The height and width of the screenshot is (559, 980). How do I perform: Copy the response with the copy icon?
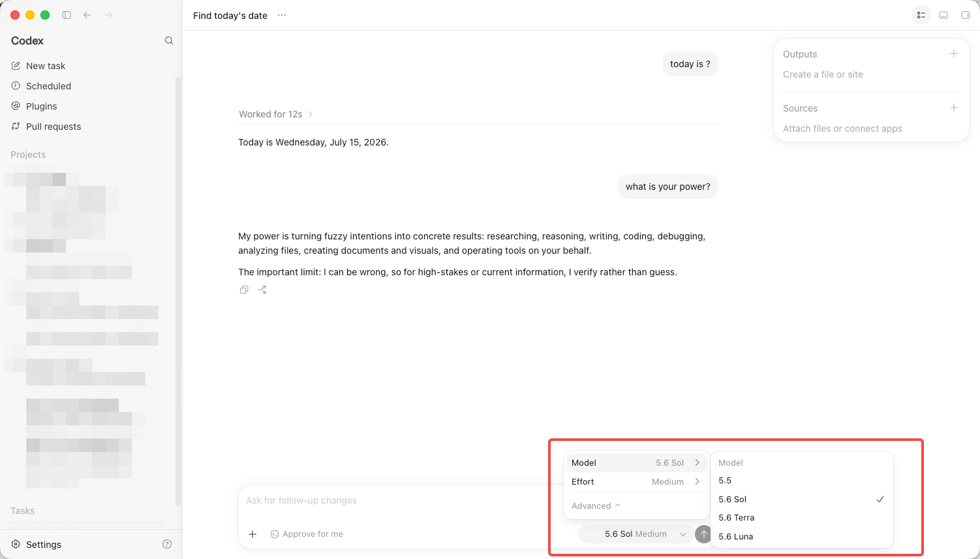[244, 290]
